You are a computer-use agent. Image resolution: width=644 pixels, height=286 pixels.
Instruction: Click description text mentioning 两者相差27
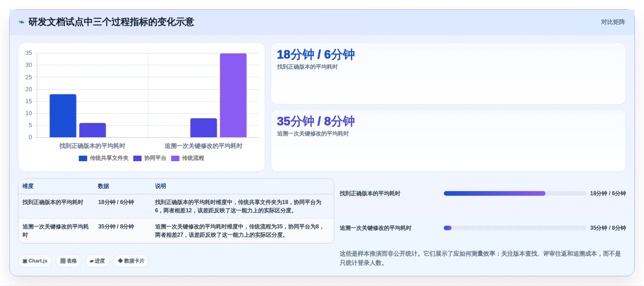point(240,231)
